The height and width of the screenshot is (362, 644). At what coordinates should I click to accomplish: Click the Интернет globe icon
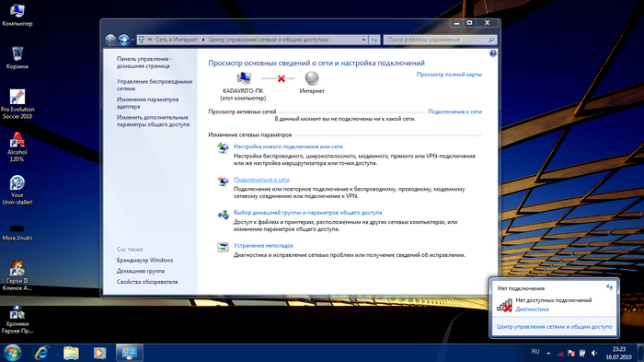click(312, 77)
